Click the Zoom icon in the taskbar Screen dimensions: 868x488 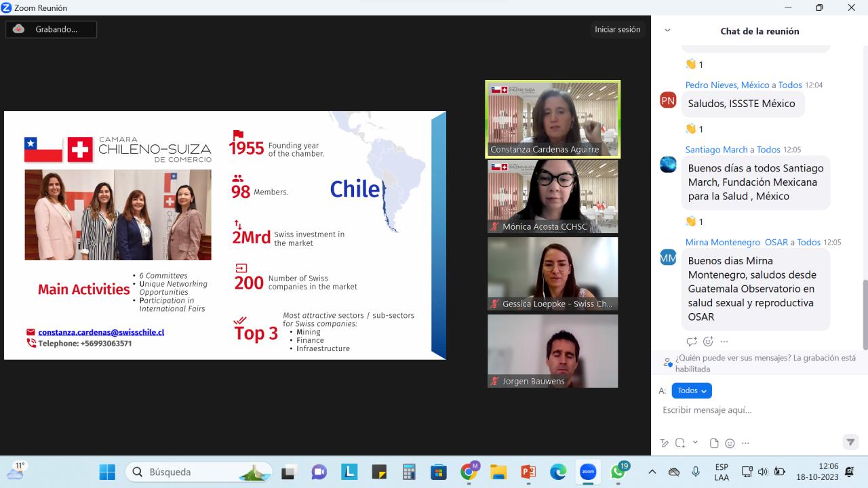[588, 472]
